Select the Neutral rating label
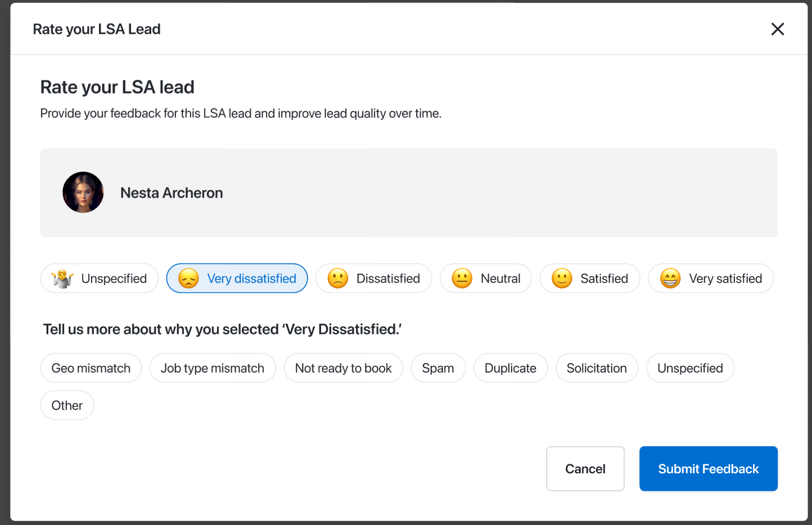The width and height of the screenshot is (812, 525). 500,279
